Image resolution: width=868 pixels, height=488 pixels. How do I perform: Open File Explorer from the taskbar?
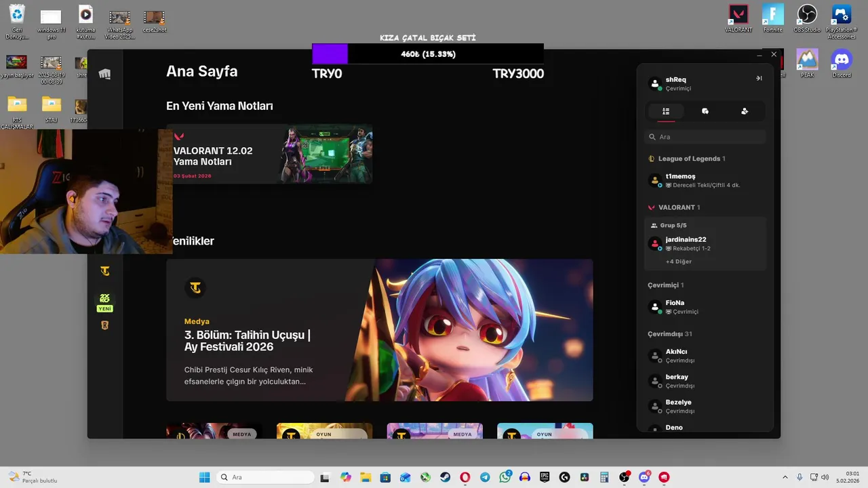[x=365, y=477]
